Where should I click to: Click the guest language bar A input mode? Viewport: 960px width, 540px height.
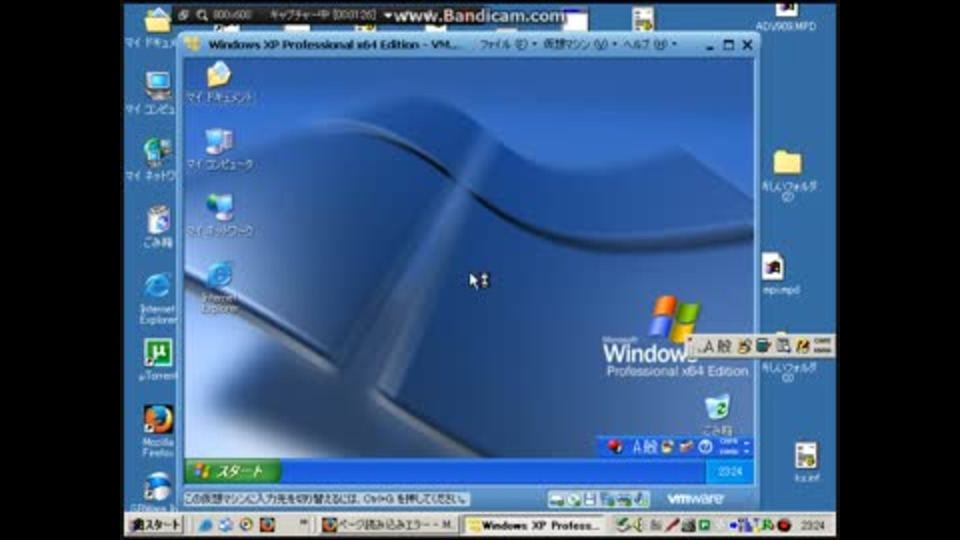(x=637, y=447)
